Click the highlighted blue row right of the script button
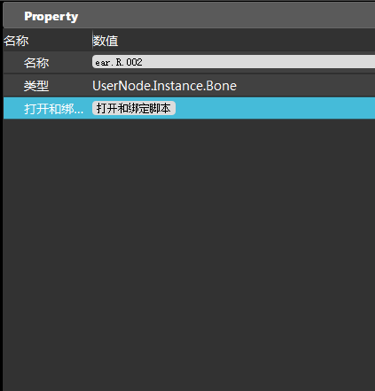This screenshot has width=375, height=391. pos(275,108)
